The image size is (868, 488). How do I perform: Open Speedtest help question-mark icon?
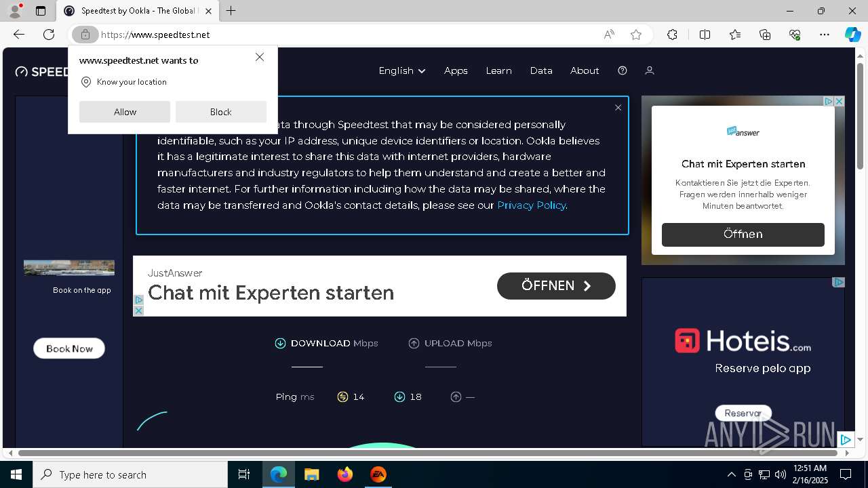point(623,70)
